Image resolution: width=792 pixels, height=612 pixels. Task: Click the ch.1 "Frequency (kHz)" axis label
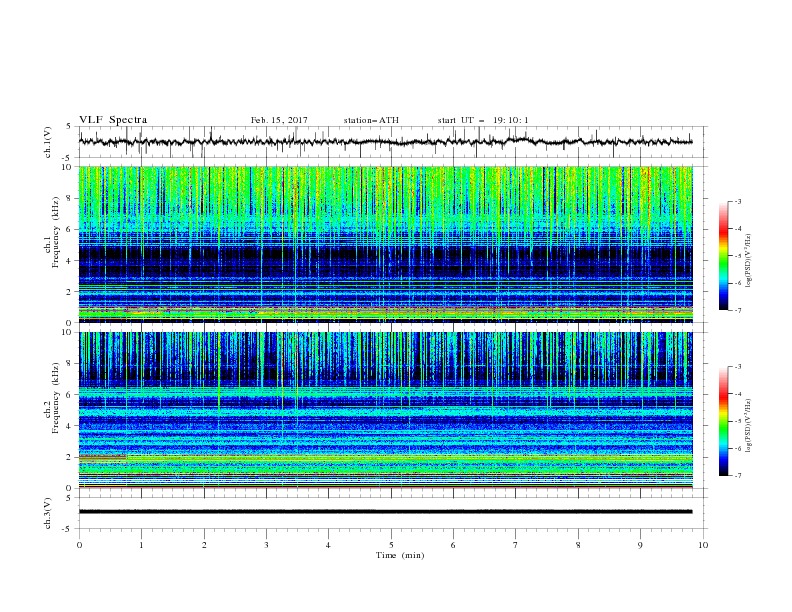[56, 232]
